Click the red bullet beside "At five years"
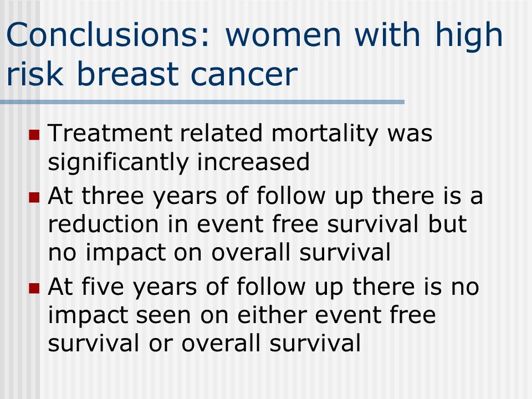 pyautogui.click(x=34, y=288)
